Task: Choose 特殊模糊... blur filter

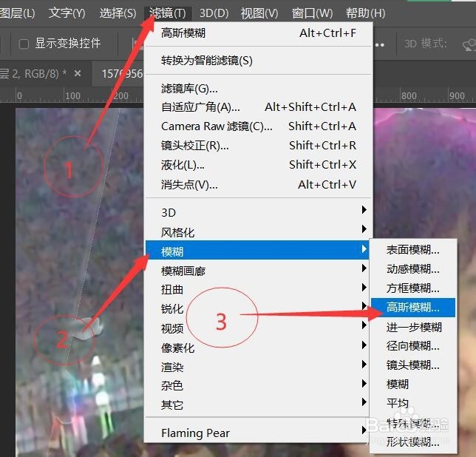Action: [x=413, y=423]
